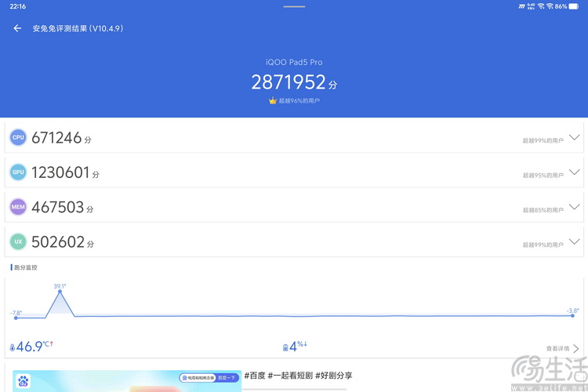
Task: Tap the 39.1° peak point on chart
Action: pos(60,292)
